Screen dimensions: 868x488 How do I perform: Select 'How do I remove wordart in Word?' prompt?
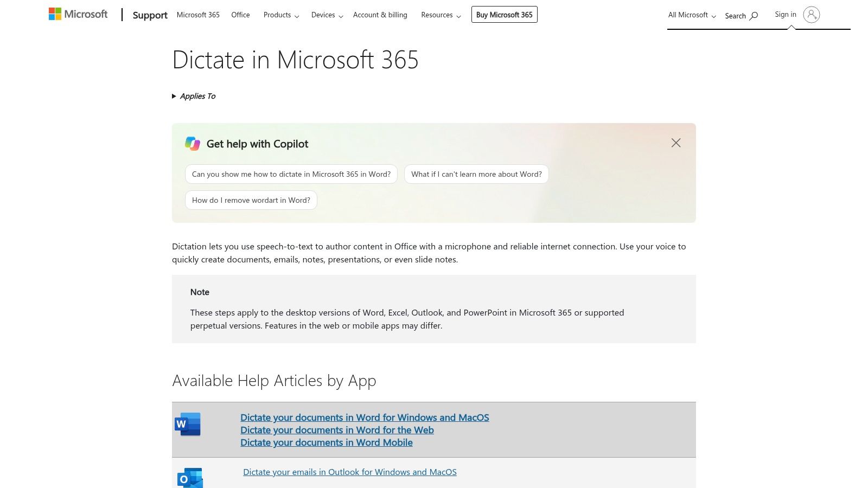coord(251,200)
